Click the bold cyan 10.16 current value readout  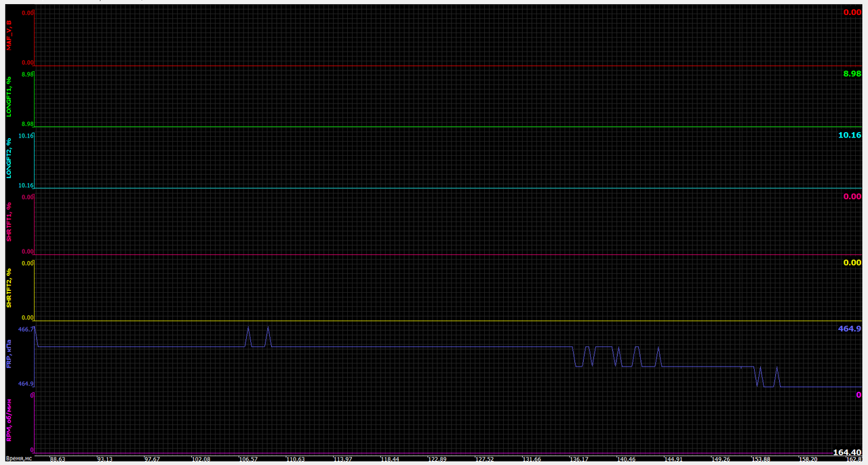[x=850, y=135]
